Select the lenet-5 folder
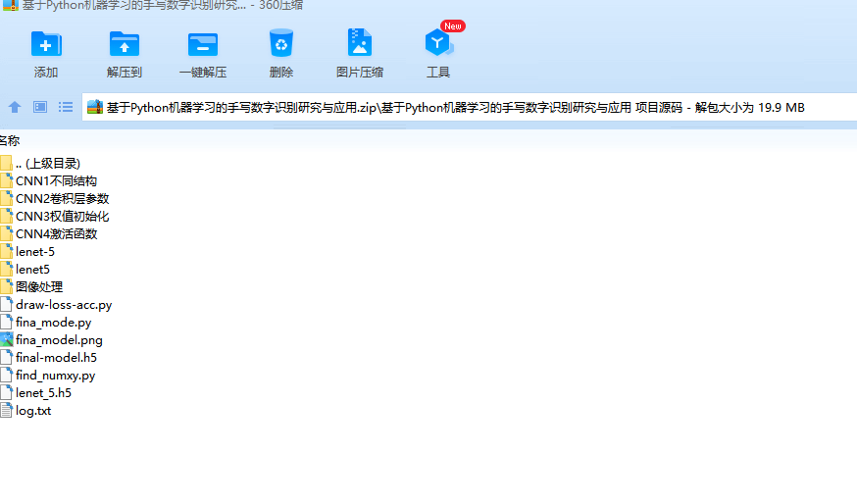Screen dimensions: 857x504 (x=27, y=252)
